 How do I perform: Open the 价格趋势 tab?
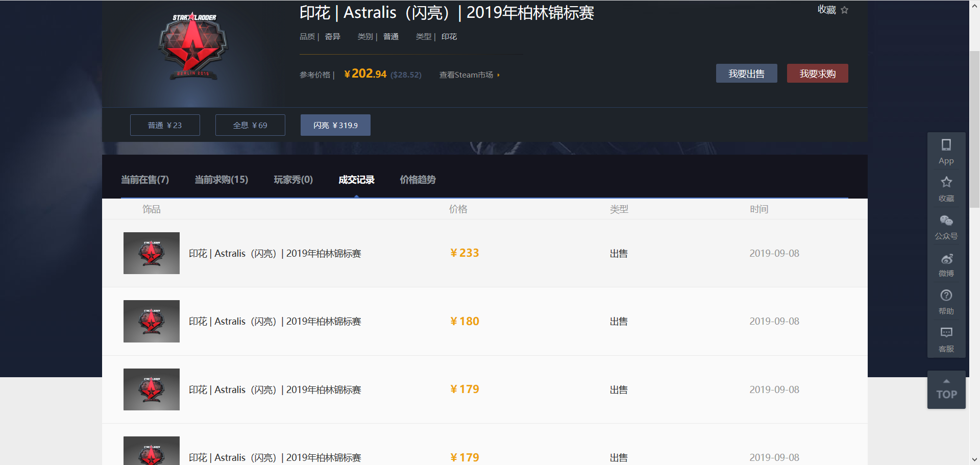[418, 180]
